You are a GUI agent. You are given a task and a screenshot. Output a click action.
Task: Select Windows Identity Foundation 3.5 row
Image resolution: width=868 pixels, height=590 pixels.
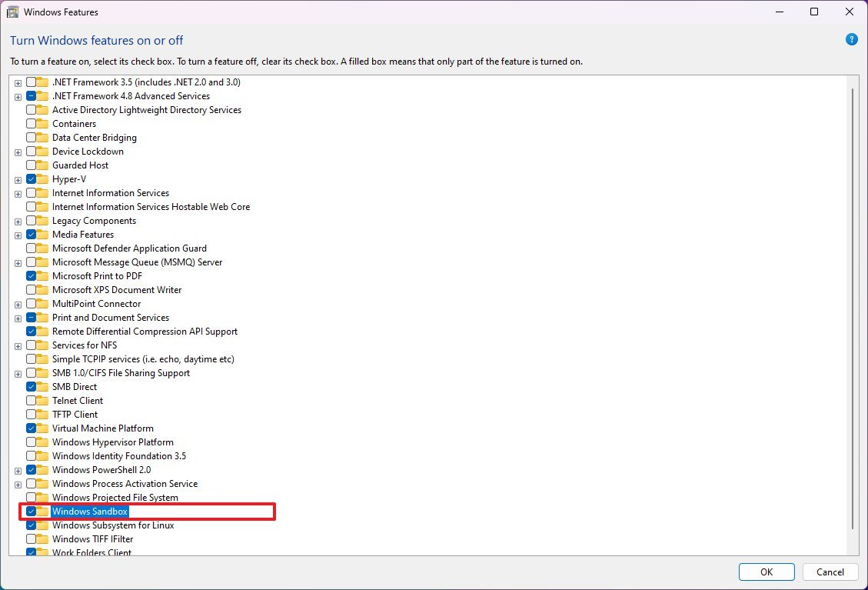point(119,456)
